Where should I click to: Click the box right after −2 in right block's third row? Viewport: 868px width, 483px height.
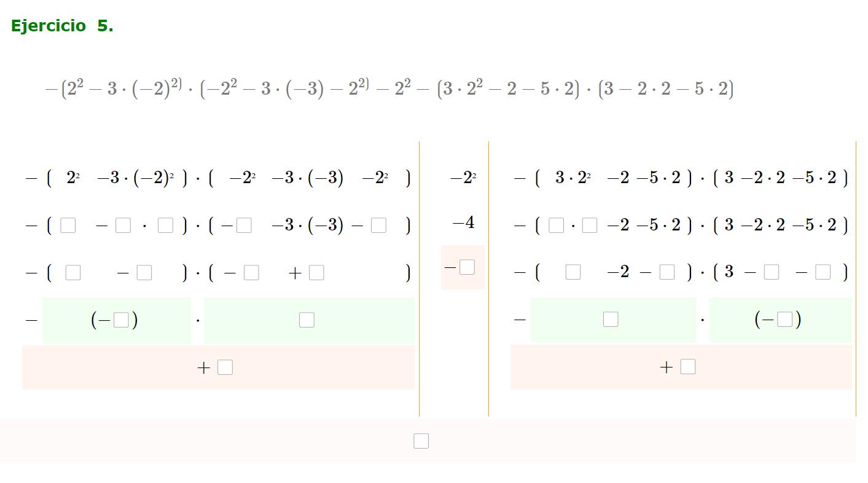(x=667, y=272)
